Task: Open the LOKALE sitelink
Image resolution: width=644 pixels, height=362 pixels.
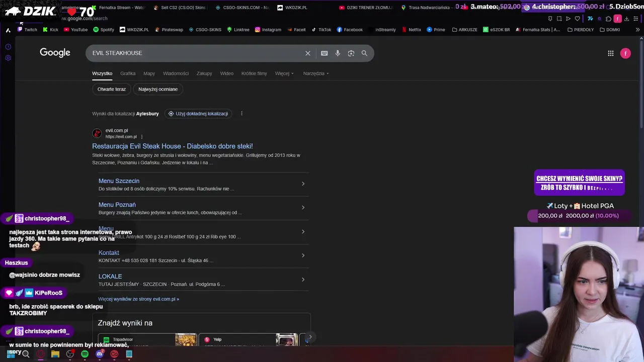Action: pyautogui.click(x=110, y=277)
